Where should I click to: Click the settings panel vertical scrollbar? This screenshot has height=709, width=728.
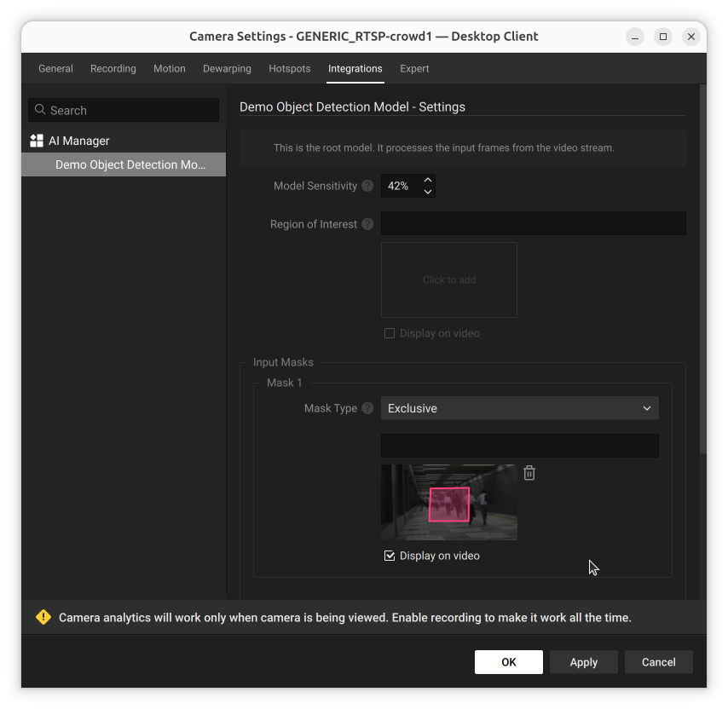coord(703,269)
